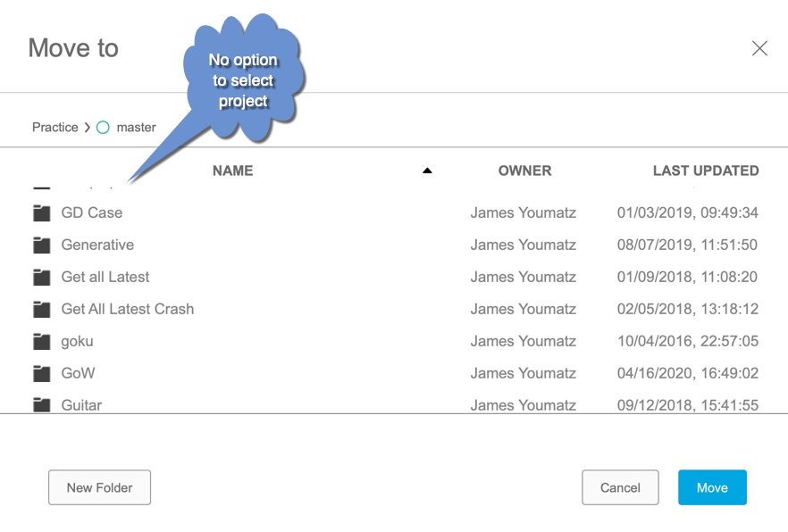Viewport: 788px width, 532px height.
Task: Click the Guitar folder icon
Action: coord(41,405)
